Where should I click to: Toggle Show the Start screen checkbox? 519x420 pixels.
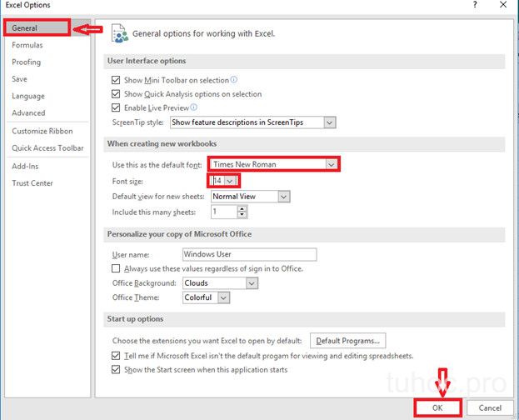116,369
